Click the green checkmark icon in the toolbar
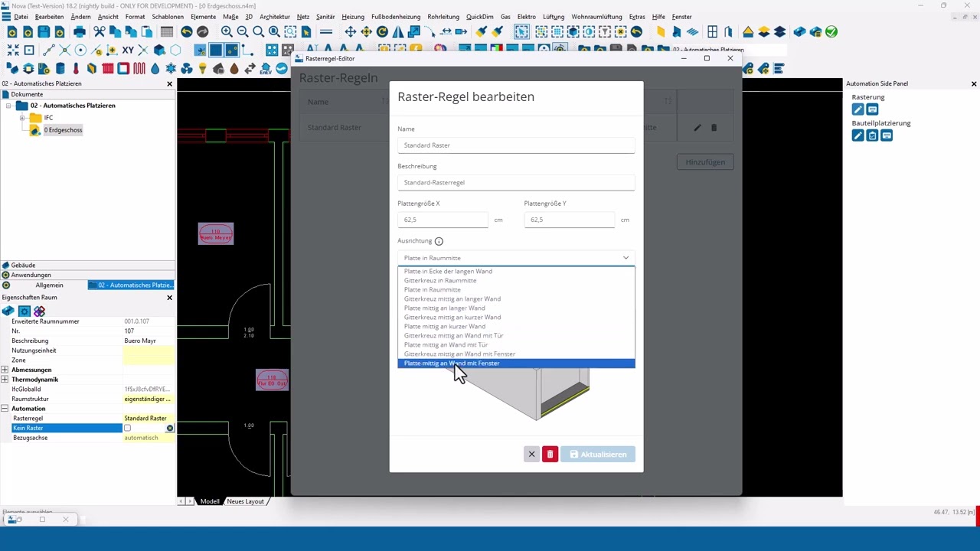This screenshot has height=551, width=980. tap(831, 32)
